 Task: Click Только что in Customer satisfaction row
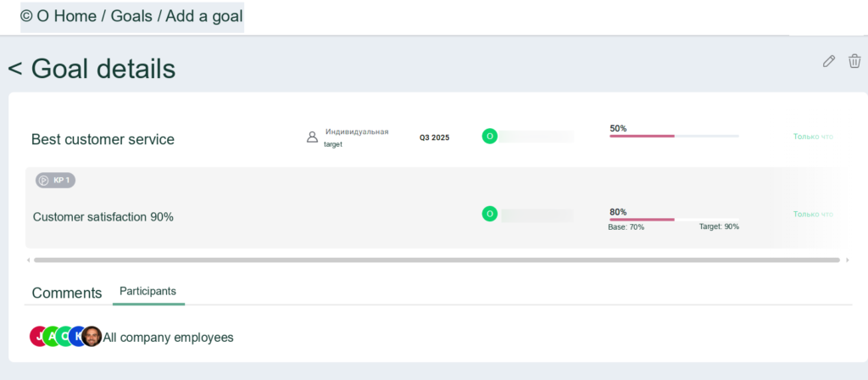click(813, 214)
